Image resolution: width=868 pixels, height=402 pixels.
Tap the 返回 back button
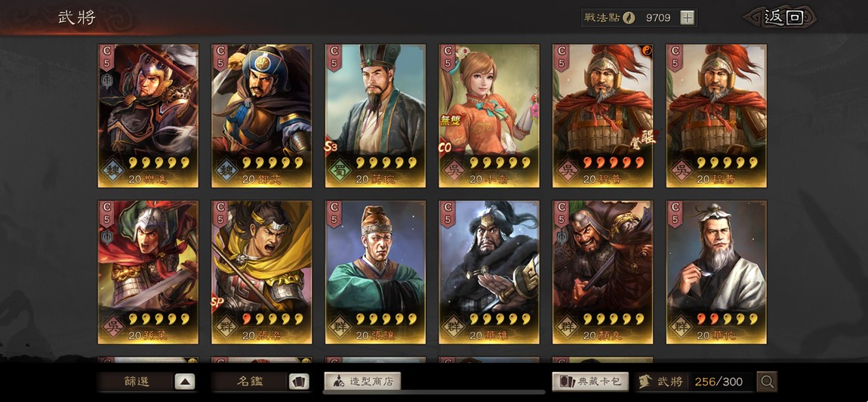[x=783, y=17]
